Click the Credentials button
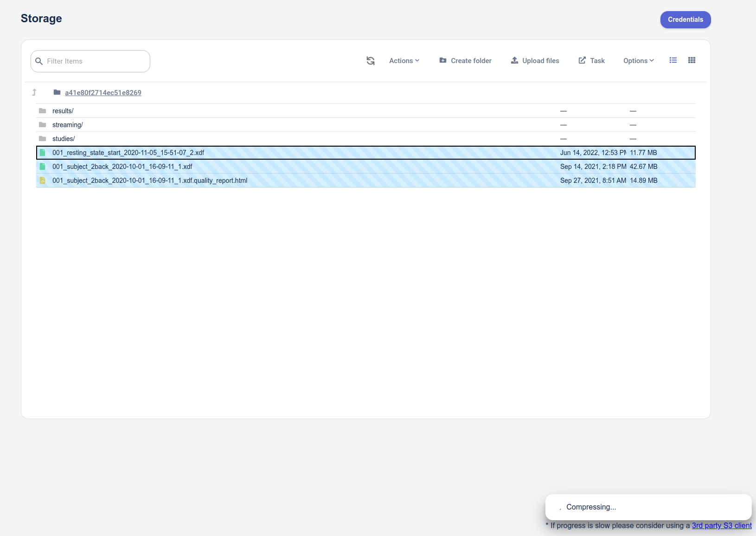 point(686,19)
